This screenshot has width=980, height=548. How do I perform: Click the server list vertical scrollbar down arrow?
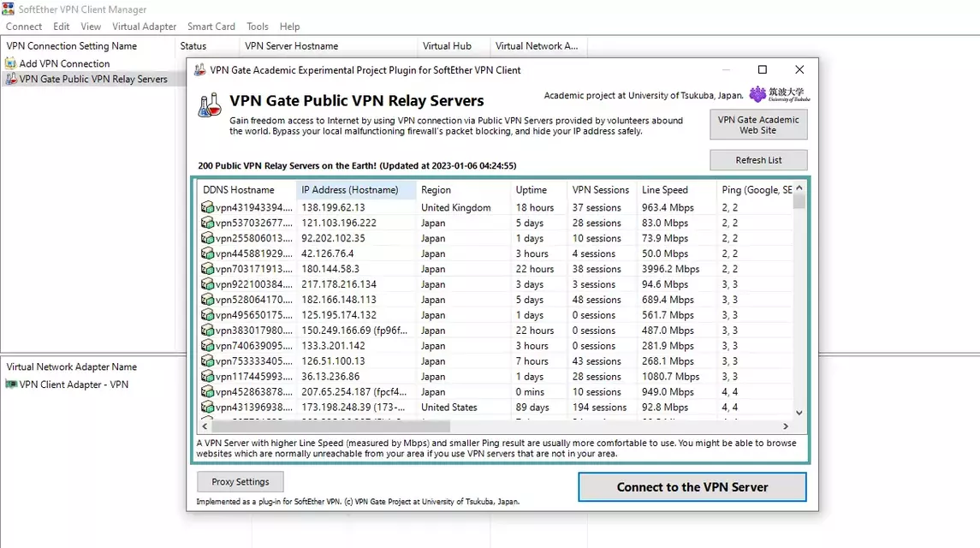coord(799,413)
